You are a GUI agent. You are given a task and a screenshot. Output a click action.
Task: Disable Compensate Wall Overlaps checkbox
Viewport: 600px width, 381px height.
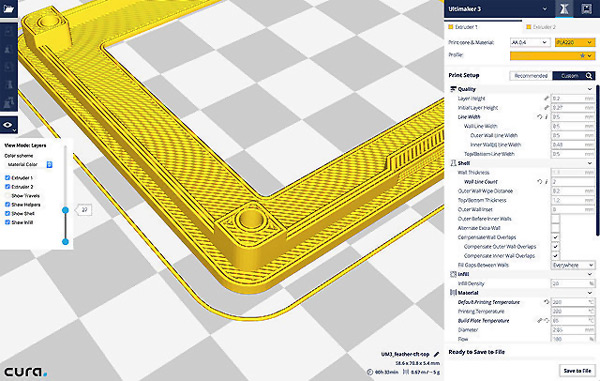point(555,237)
